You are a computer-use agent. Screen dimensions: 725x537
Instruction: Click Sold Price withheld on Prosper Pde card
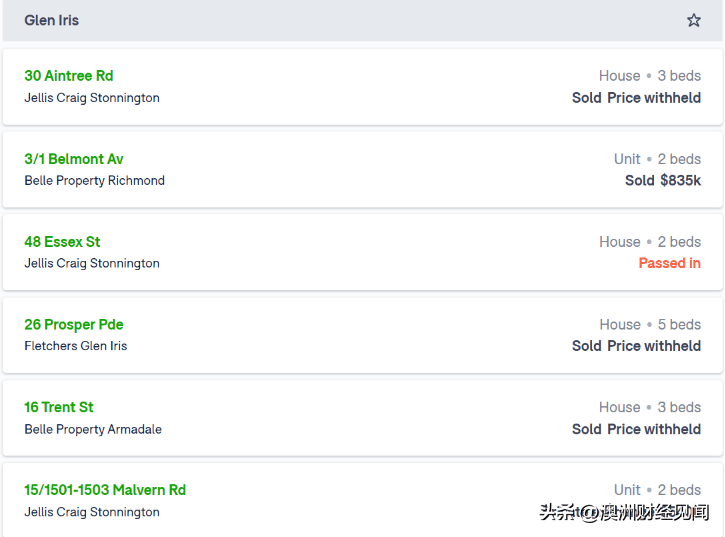(x=636, y=346)
